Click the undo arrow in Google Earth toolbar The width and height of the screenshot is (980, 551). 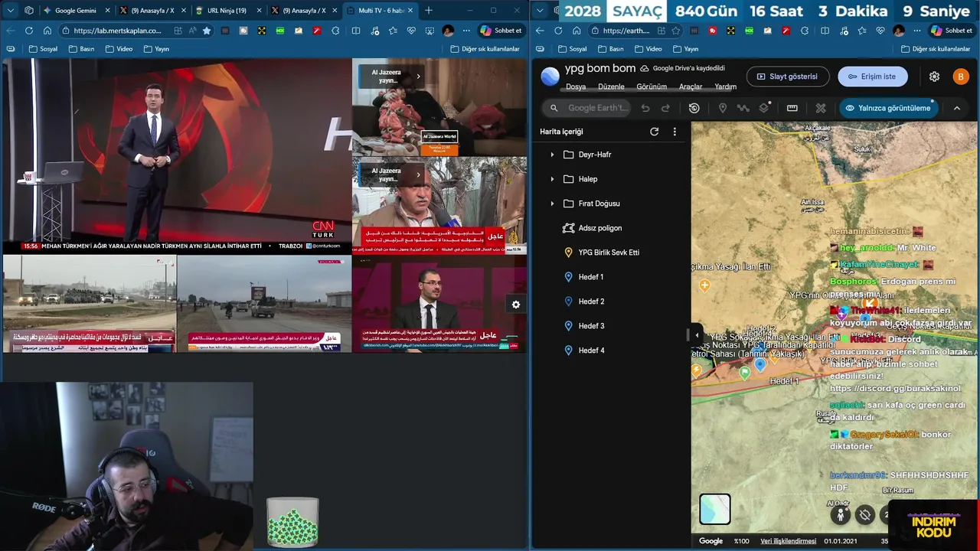(x=645, y=108)
